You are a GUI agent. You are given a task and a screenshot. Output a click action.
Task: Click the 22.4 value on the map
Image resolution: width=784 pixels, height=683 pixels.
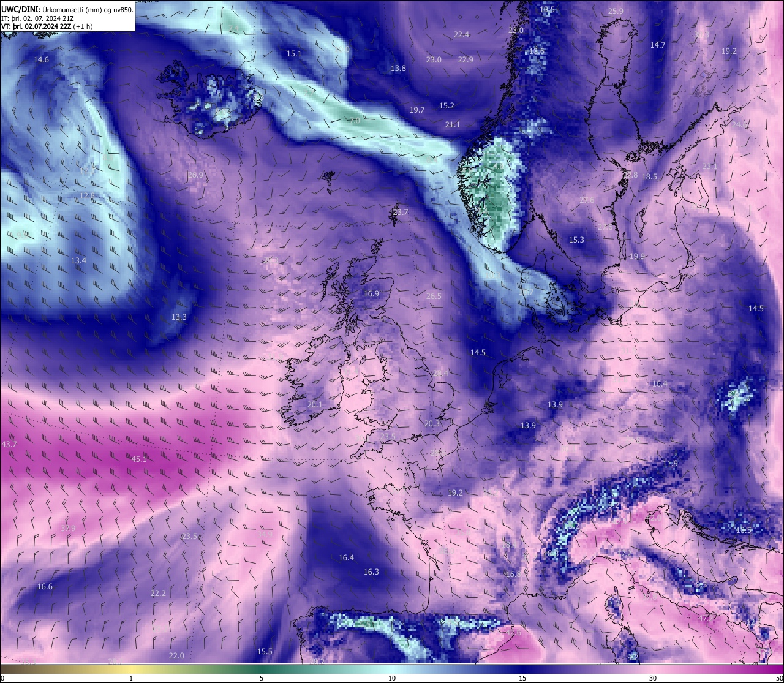point(461,34)
